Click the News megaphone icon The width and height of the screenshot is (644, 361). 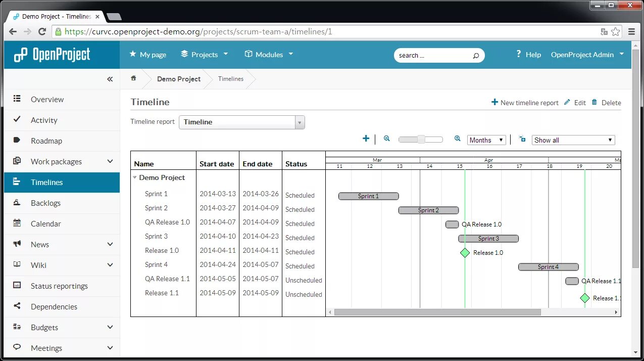17,244
